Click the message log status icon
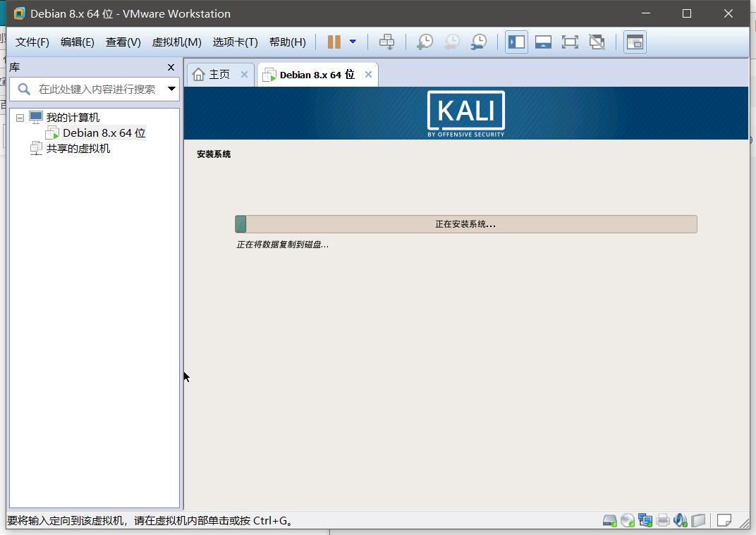The height and width of the screenshot is (535, 756). tap(724, 520)
